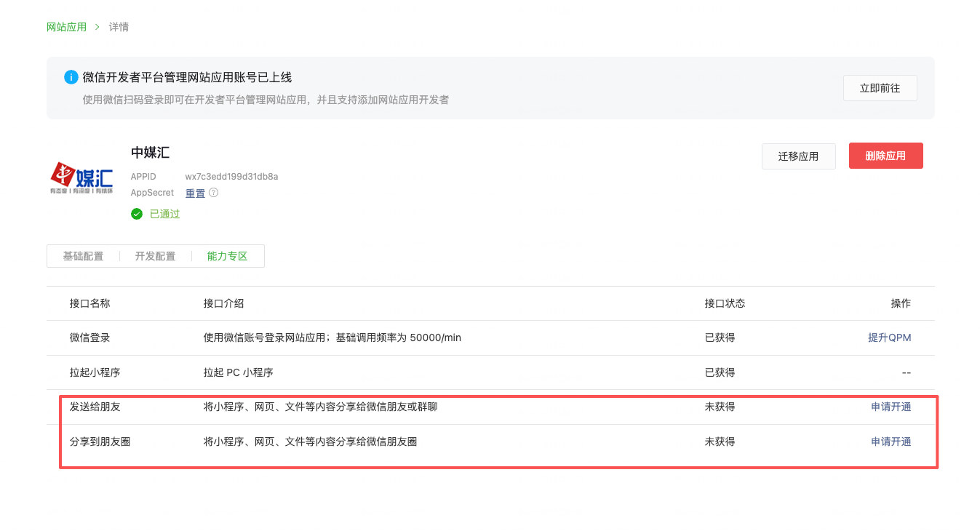Click the 接口介绍 column header
This screenshot has width=980, height=531.
[223, 303]
